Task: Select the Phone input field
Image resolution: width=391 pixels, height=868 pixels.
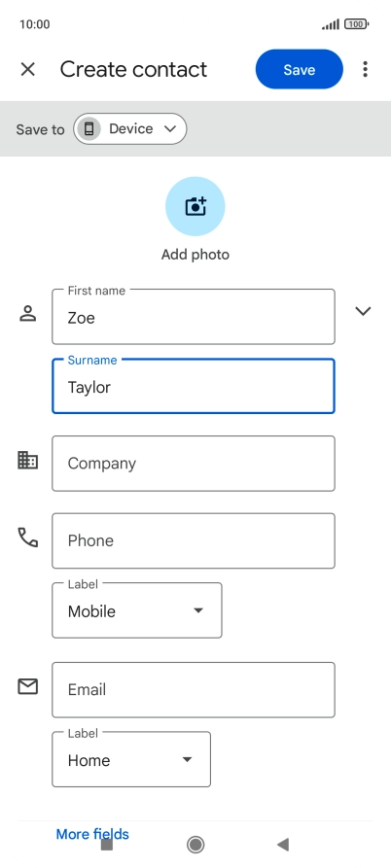Action: [194, 540]
